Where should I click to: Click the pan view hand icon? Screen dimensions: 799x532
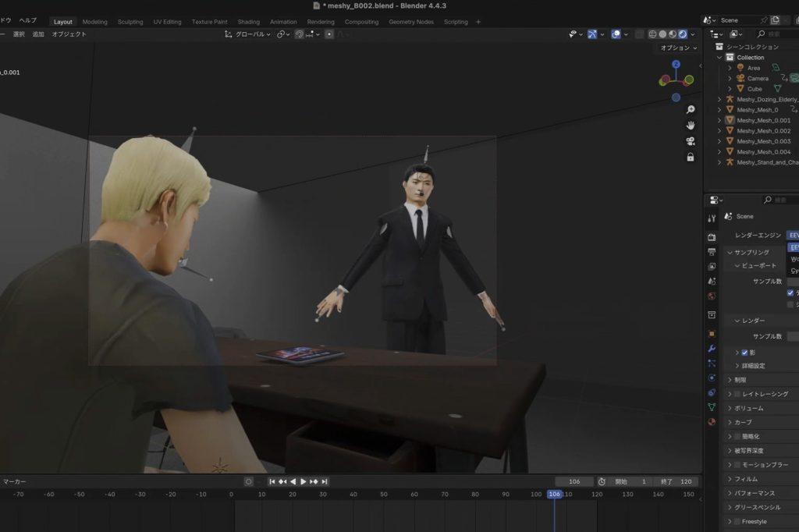click(691, 126)
